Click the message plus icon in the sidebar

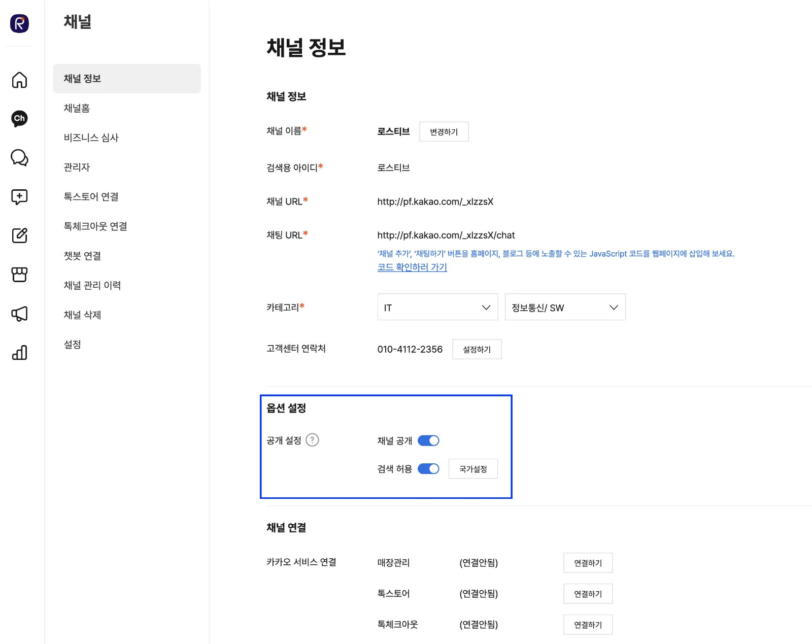pos(19,197)
